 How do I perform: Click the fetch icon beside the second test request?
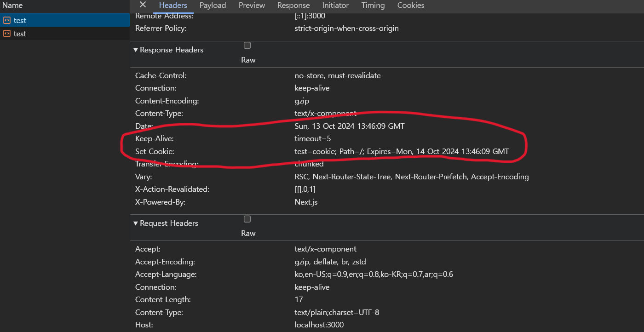click(7, 34)
